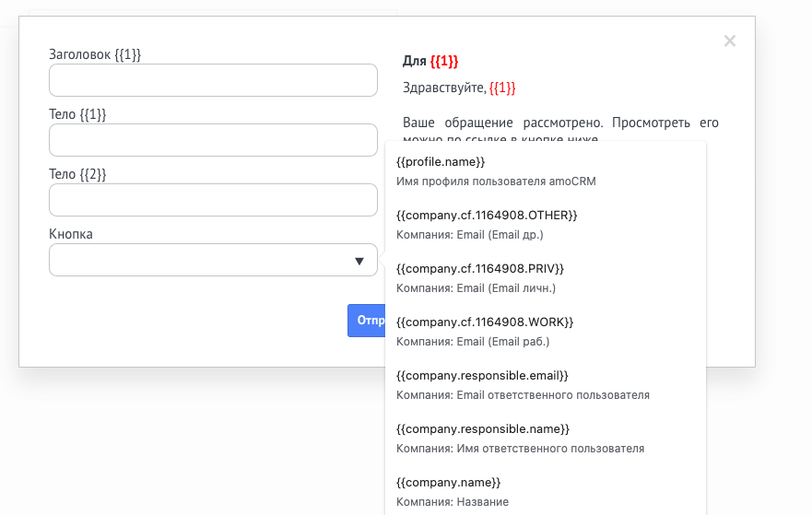Pick the {{company.cf.1164908.PRIV}} option
The image size is (812, 515).
[479, 268]
